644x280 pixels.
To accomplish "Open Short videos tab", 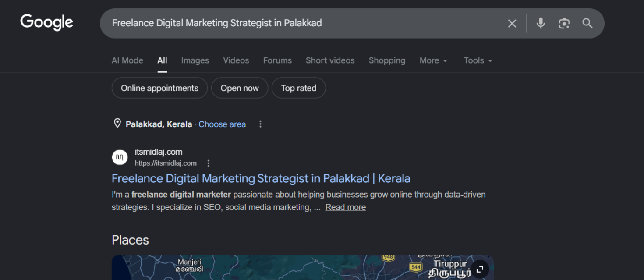I will pos(330,60).
